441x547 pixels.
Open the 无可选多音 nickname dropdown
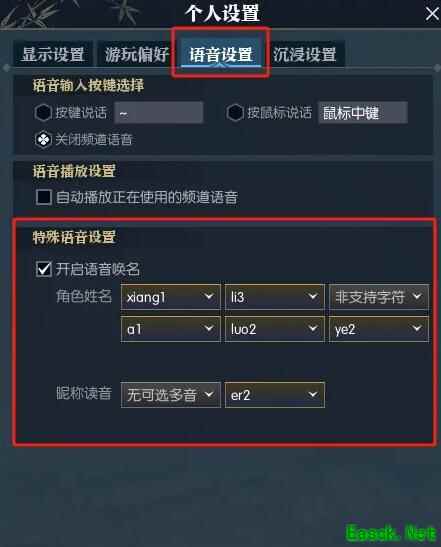click(171, 395)
